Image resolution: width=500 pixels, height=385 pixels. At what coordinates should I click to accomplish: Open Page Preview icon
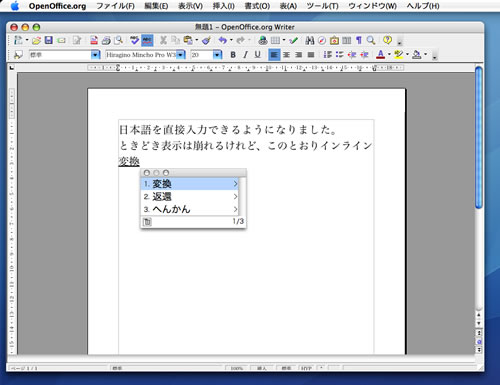[x=118, y=40]
